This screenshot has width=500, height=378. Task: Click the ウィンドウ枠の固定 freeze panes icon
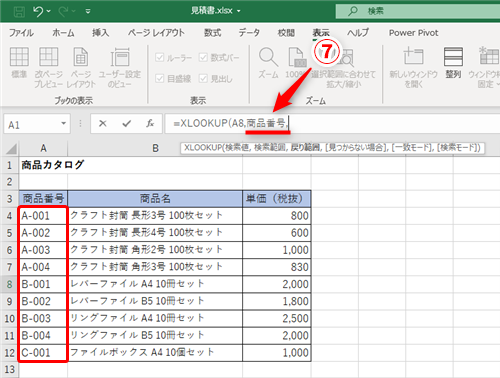coord(489,56)
